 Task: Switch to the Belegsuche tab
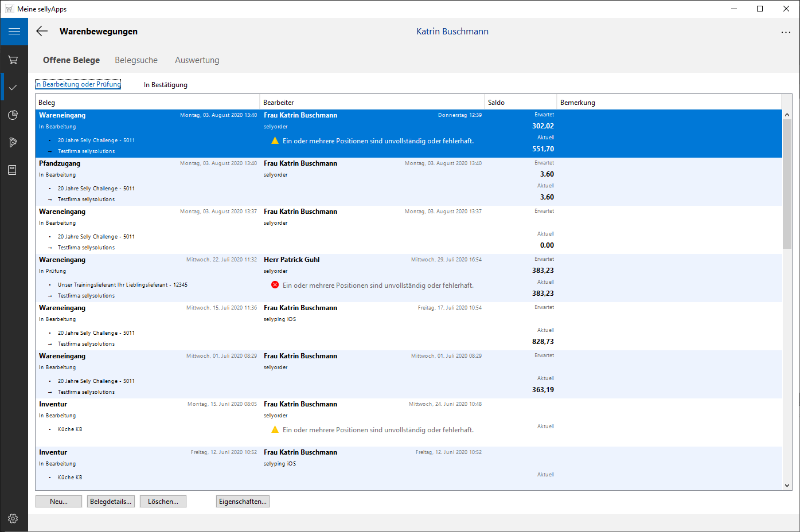136,60
